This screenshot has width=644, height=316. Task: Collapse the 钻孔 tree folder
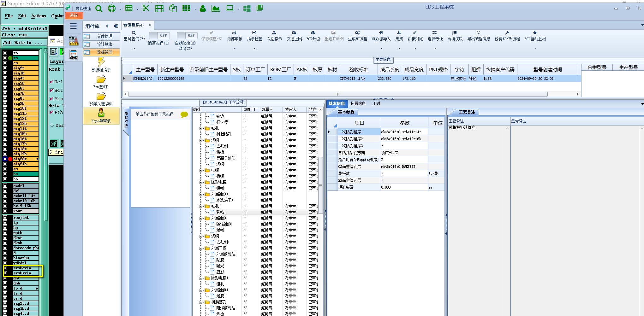[x=201, y=128]
